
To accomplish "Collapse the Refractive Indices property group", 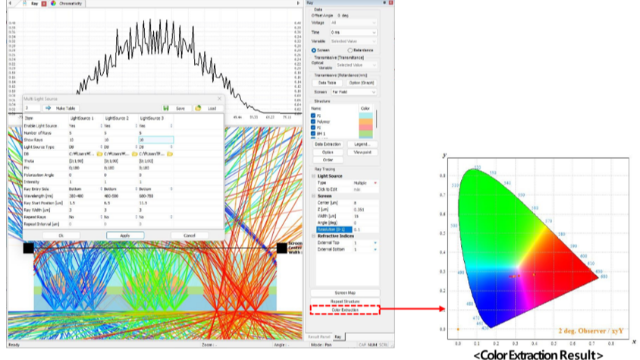I will click(x=313, y=236).
